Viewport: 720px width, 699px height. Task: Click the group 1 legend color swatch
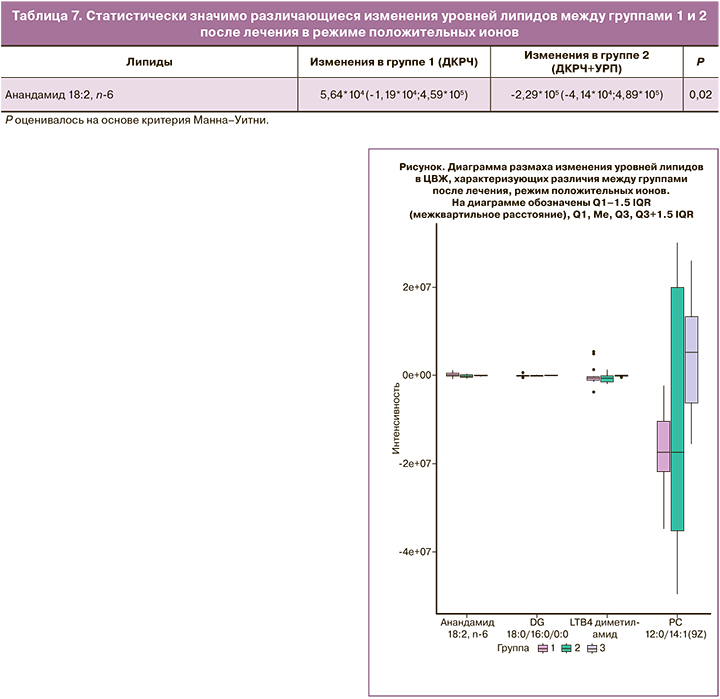pyautogui.click(x=542, y=648)
